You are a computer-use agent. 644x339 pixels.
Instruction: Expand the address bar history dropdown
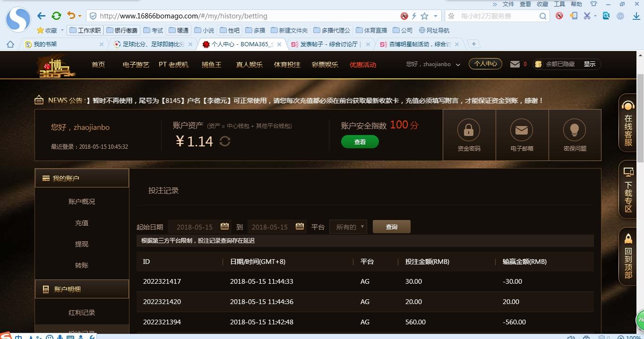(435, 16)
